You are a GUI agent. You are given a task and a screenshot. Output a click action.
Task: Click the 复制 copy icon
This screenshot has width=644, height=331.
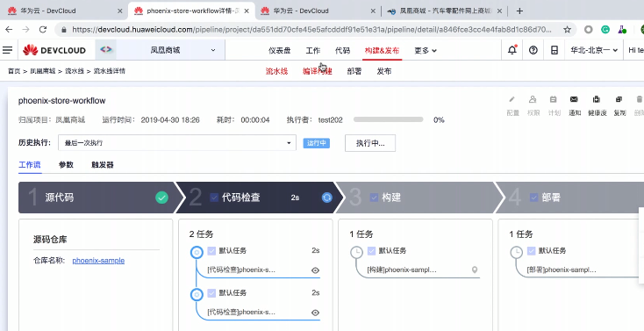(x=619, y=99)
